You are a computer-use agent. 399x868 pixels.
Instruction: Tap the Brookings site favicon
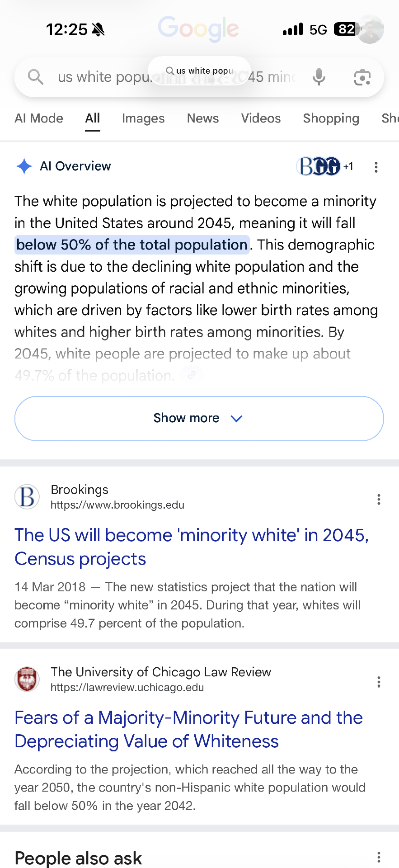coord(27,497)
